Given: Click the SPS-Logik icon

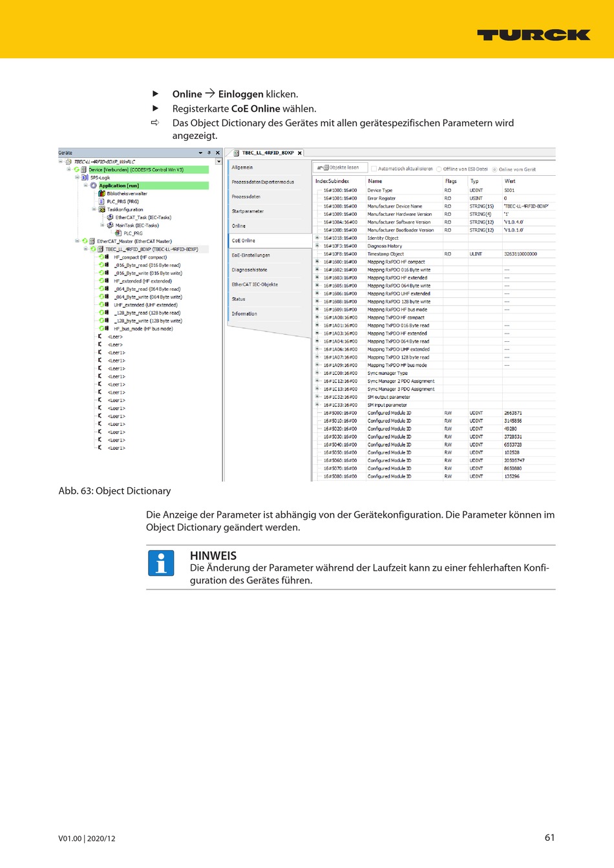Looking at the screenshot, I should tap(85, 177).
